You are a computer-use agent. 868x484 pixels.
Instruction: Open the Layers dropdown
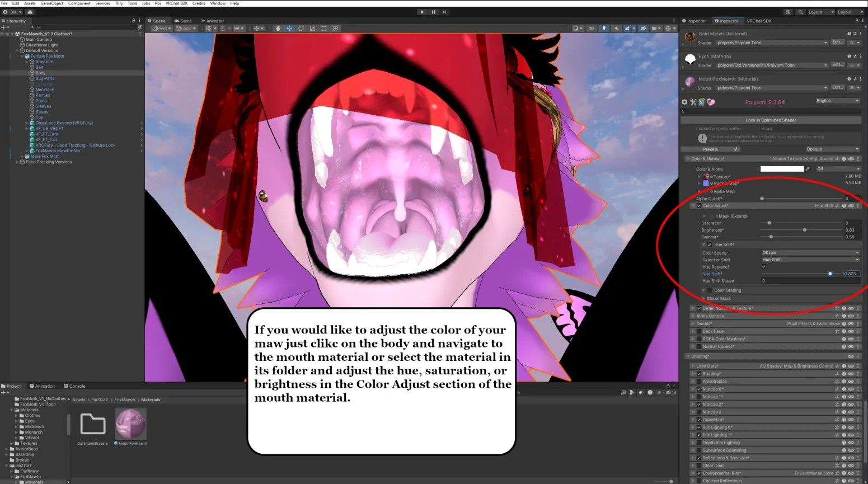[x=820, y=12]
